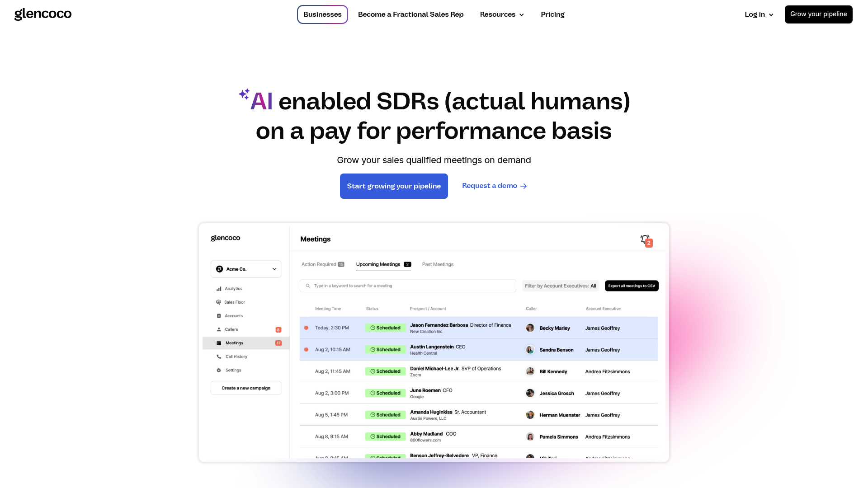Click the Scheduled badge for Today 2:30 PM
868x488 pixels.
386,328
